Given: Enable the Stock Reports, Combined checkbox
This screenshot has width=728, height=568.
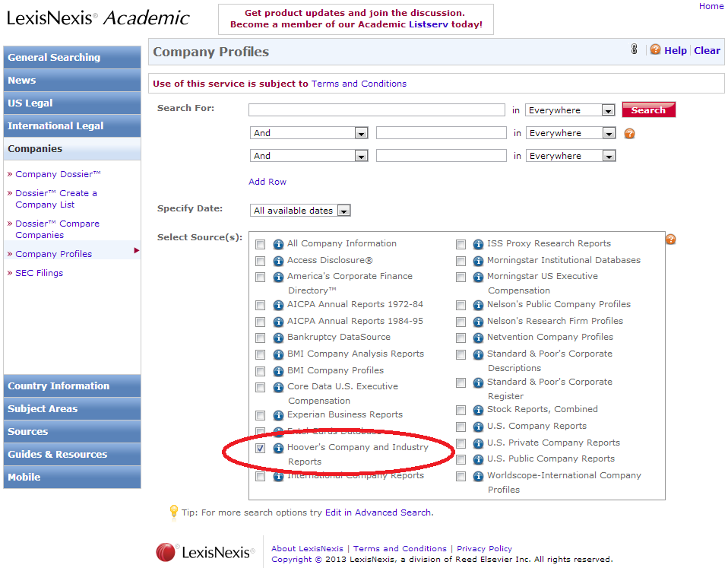Looking at the screenshot, I should coord(461,410).
